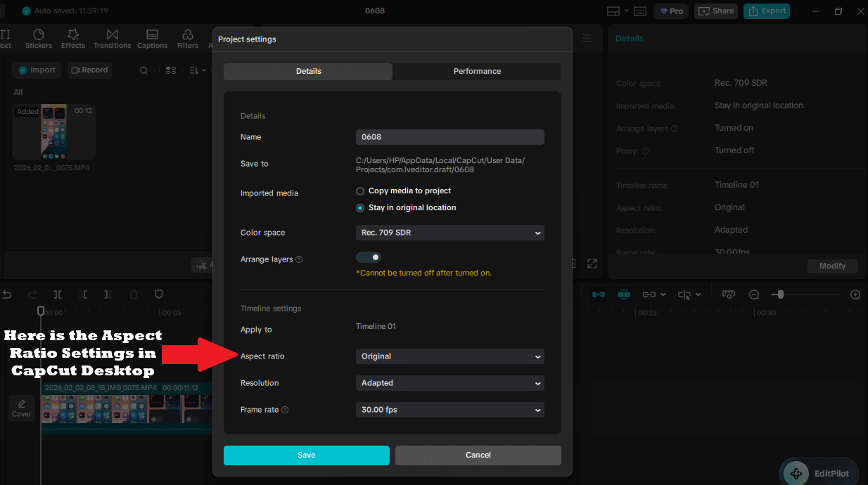The height and width of the screenshot is (485, 868).
Task: Show Proxy info tooltip in Details panel
Action: click(x=645, y=151)
